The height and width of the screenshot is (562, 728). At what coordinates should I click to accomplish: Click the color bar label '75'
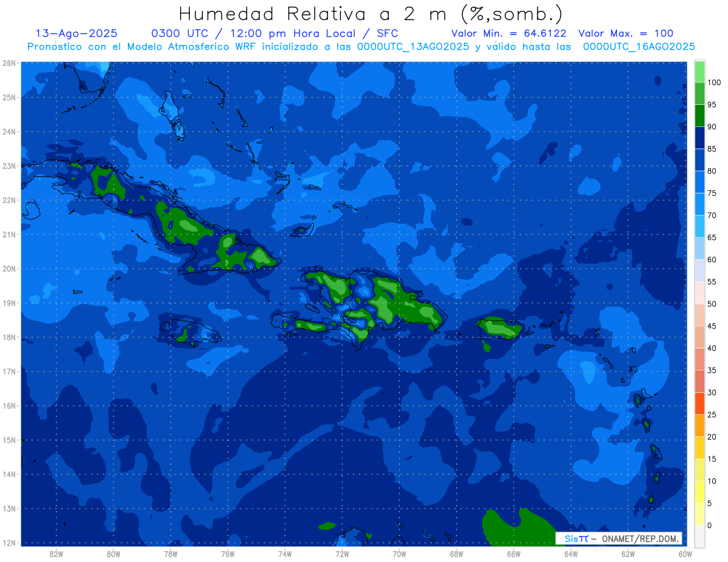712,193
